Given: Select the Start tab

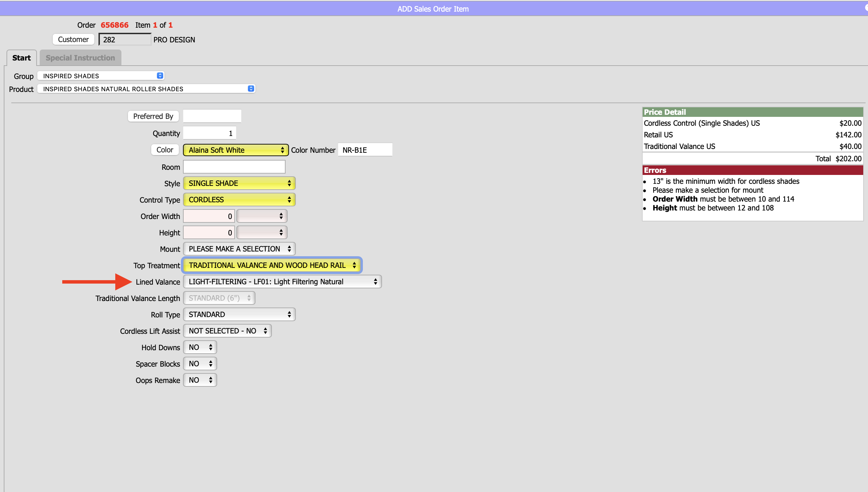Looking at the screenshot, I should pos(21,58).
